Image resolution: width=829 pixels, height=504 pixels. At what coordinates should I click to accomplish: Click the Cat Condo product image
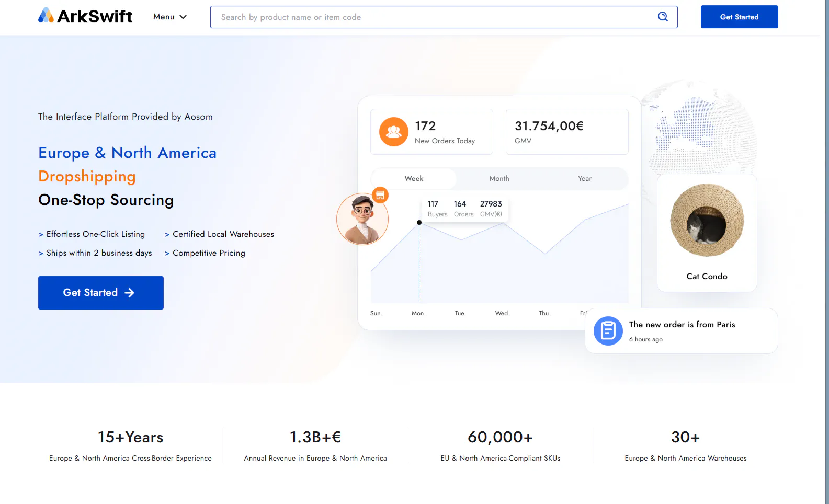point(707,220)
